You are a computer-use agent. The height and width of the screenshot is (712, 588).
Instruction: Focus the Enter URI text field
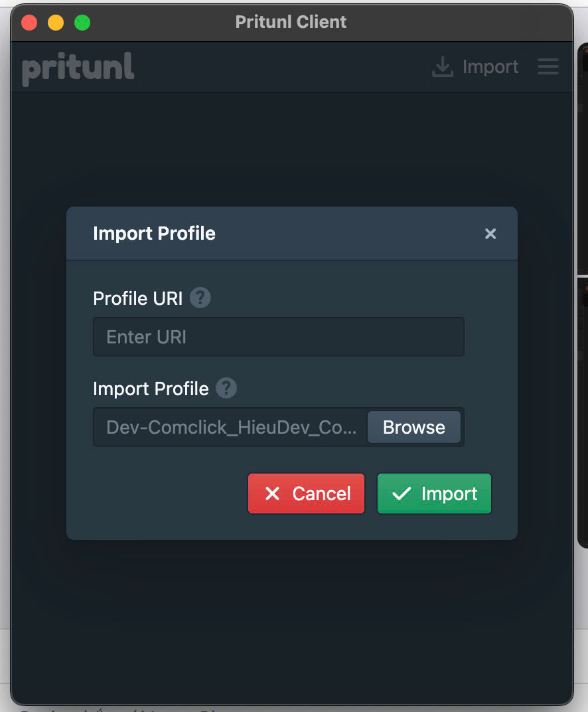[279, 337]
